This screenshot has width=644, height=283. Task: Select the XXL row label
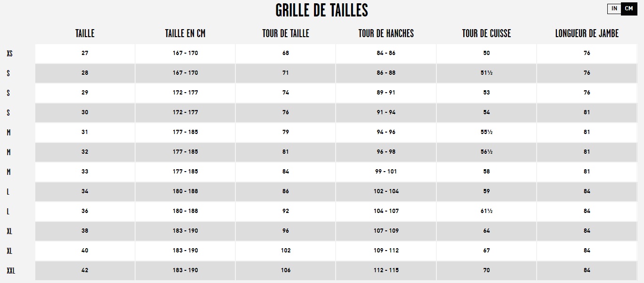coord(11,271)
